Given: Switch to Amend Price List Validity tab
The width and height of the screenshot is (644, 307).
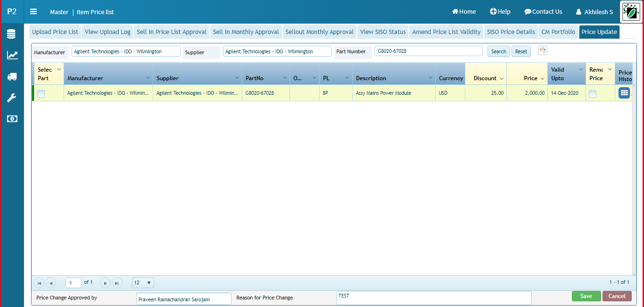Looking at the screenshot, I should click(x=446, y=32).
